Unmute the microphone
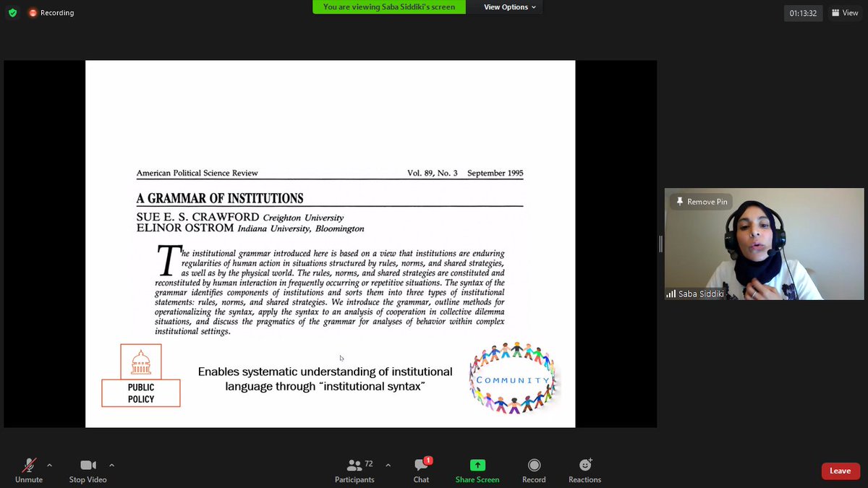 (29, 470)
